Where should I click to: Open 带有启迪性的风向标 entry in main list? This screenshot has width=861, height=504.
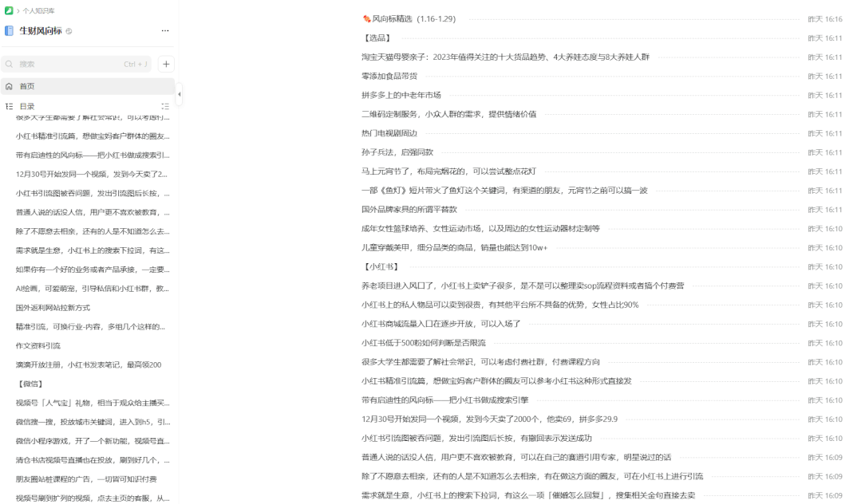pos(445,400)
